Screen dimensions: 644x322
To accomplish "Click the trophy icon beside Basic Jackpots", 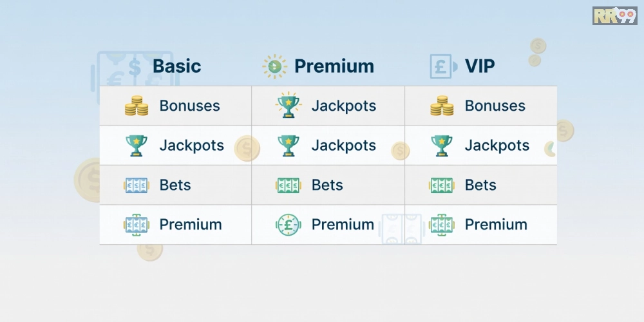I will coord(136,146).
